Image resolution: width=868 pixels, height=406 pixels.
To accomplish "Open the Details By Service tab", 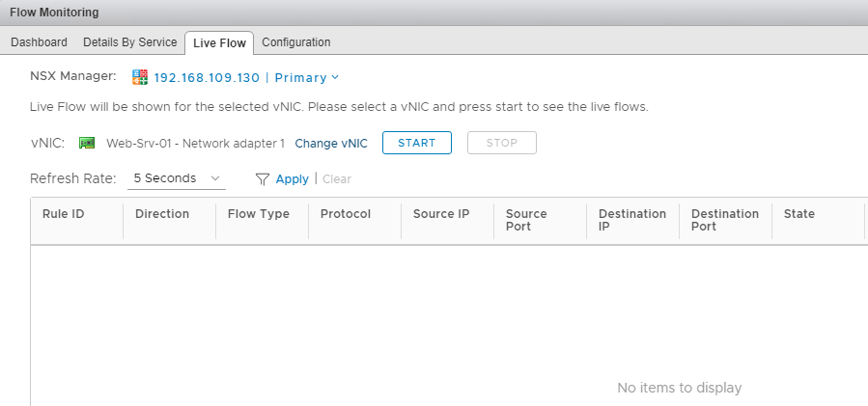I will (129, 42).
